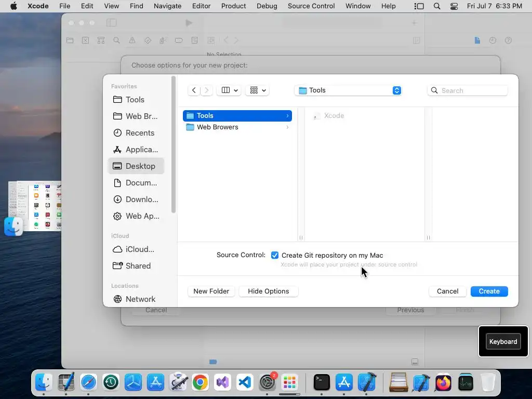This screenshot has height=399, width=532.
Task: Select the highlighted Tools folder row
Action: pos(237,116)
